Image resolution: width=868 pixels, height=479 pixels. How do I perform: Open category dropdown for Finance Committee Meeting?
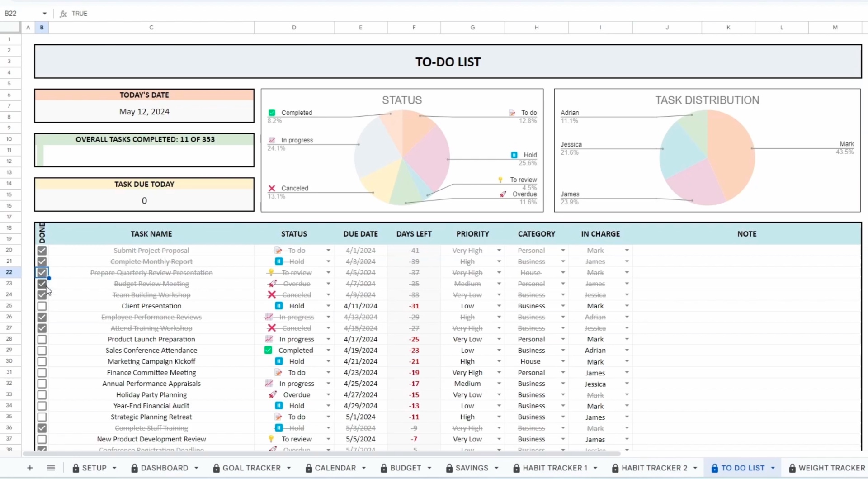tap(563, 372)
